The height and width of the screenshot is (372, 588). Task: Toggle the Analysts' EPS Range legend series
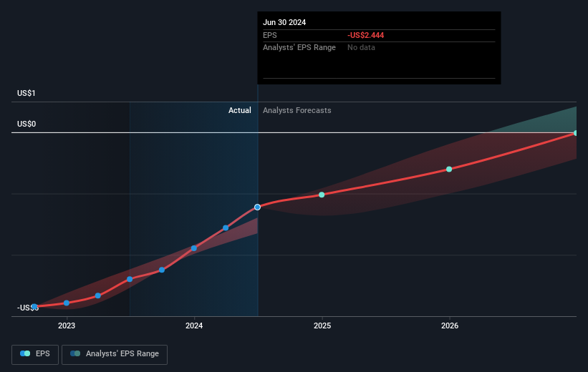pos(115,354)
